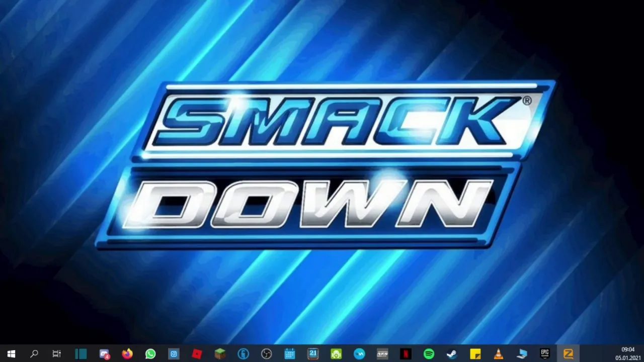
Task: Open the blue circular app icon
Action: (x=244, y=354)
